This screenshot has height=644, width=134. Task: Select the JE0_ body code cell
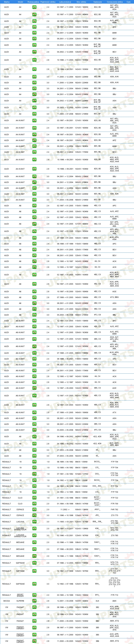(97, 515)
